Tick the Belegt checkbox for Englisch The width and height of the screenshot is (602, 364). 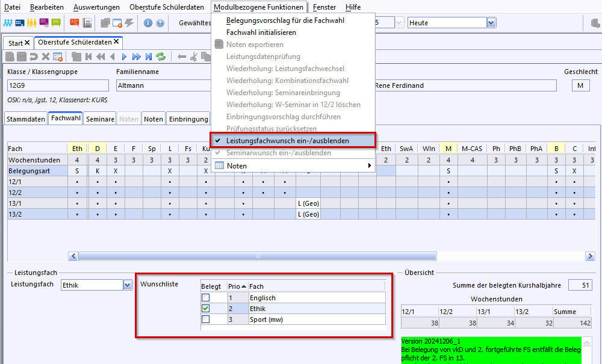point(206,298)
